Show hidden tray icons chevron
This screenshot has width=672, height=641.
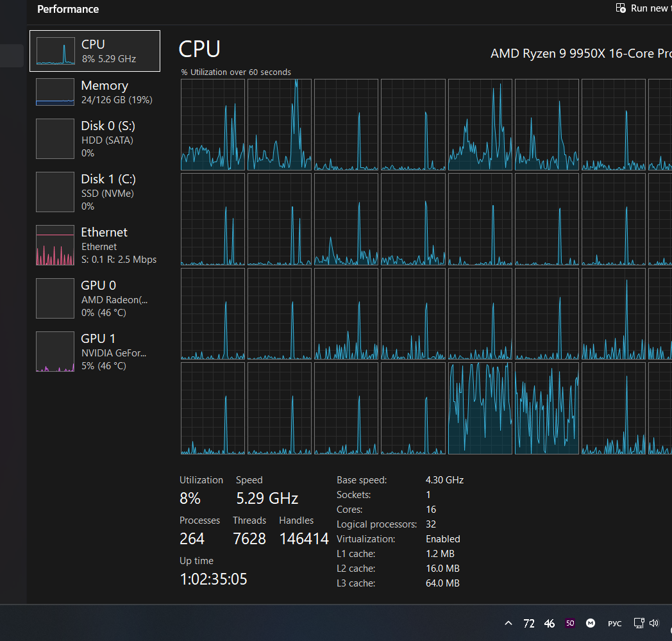tap(508, 623)
